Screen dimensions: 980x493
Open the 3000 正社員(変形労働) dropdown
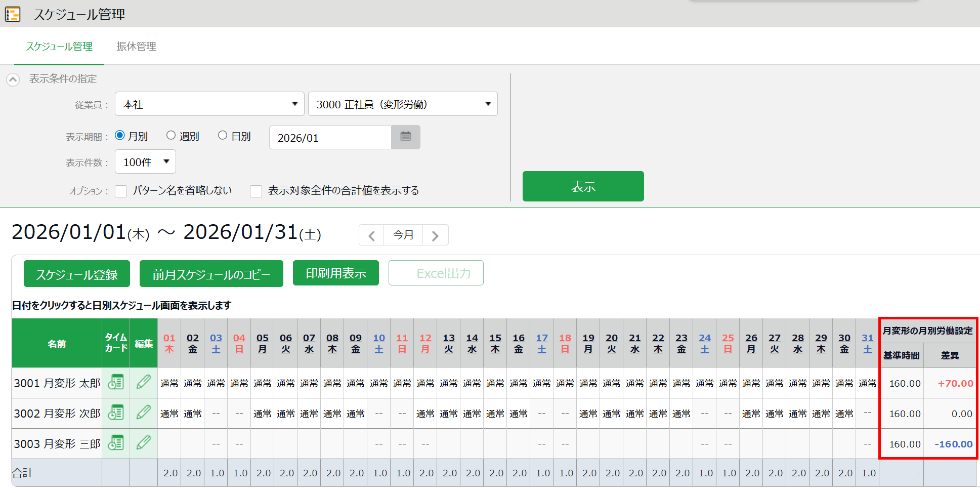click(403, 104)
